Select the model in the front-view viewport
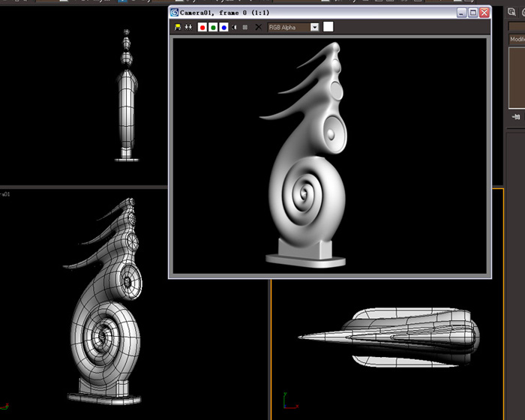The width and height of the screenshot is (525, 420). click(x=127, y=95)
